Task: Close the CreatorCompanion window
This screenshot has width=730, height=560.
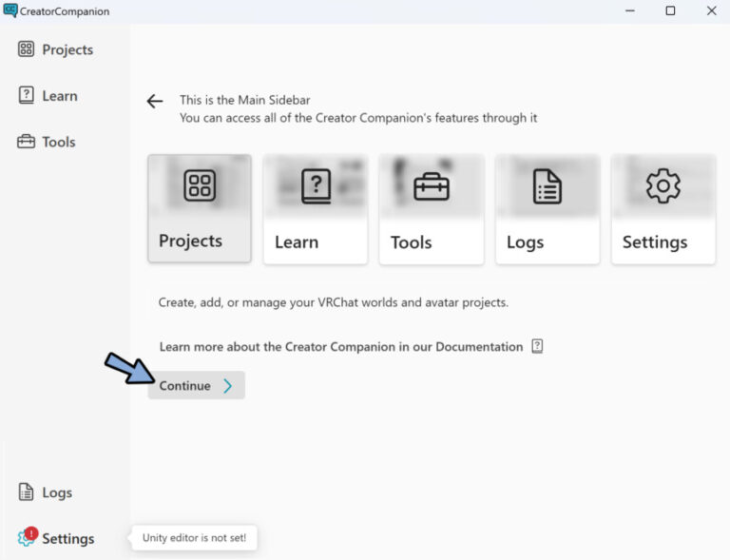Action: tap(712, 11)
